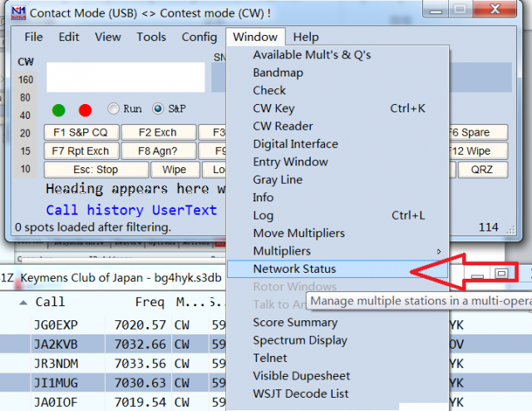
Task: Click the F2 Exch button
Action: coord(159,132)
